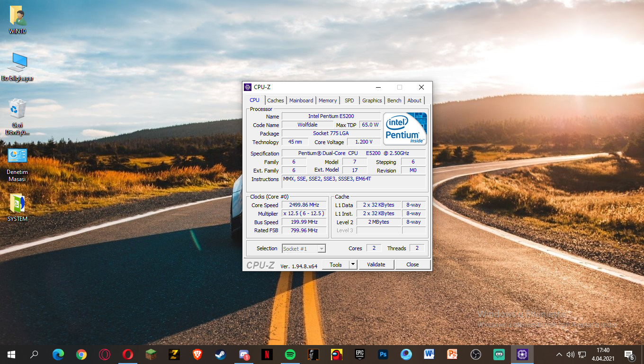The width and height of the screenshot is (644, 364).
Task: Launch Netflix from the taskbar
Action: pos(267,355)
